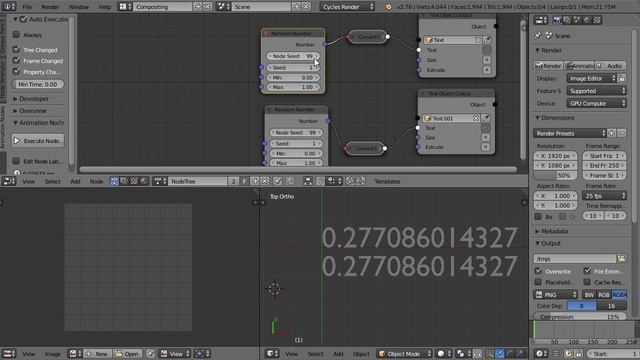640x360 pixels.
Task: Click the eyedropper on Text object field
Action: click(487, 40)
